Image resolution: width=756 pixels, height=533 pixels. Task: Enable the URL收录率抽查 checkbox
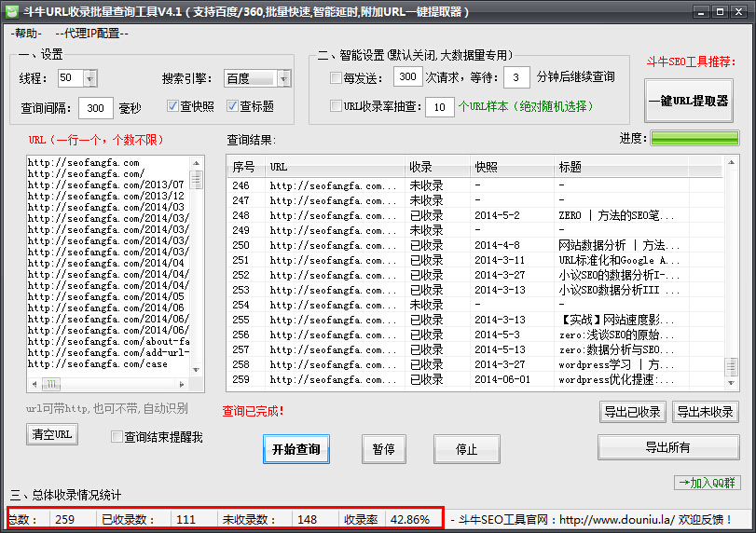pyautogui.click(x=336, y=105)
